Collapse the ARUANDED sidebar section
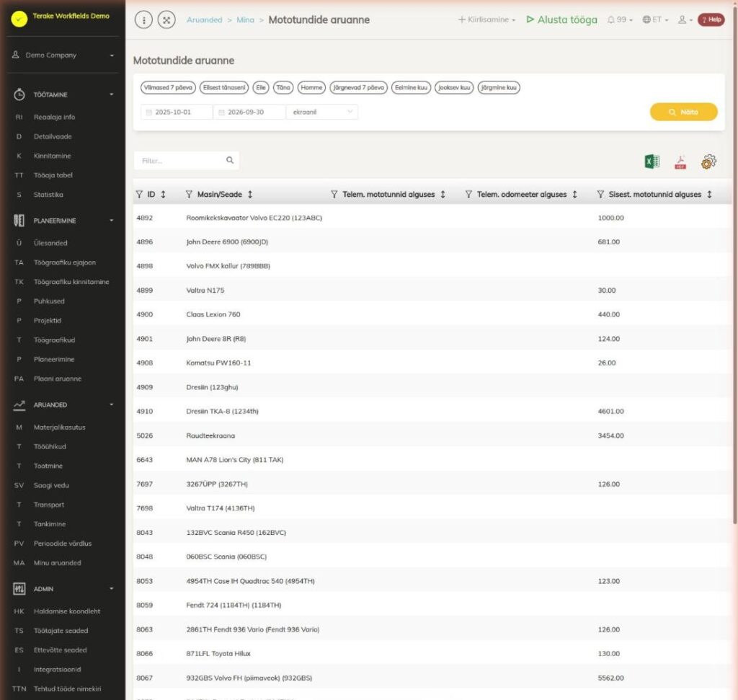738x700 pixels. (63, 405)
